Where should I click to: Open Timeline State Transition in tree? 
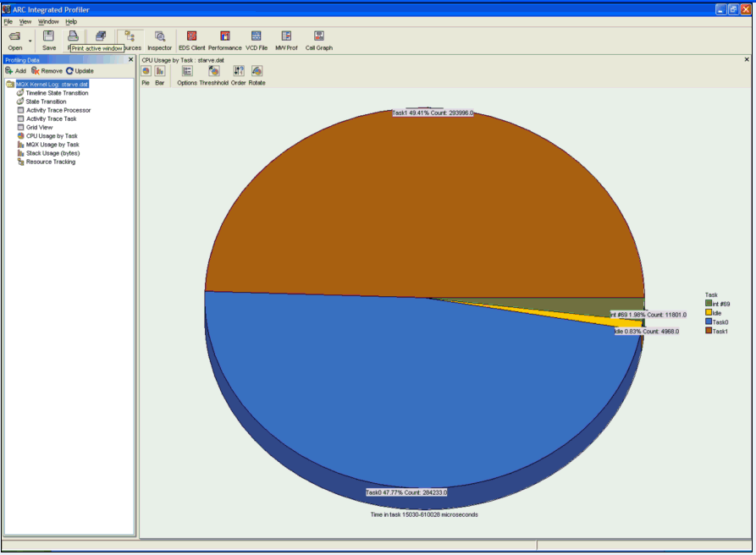click(x=57, y=93)
